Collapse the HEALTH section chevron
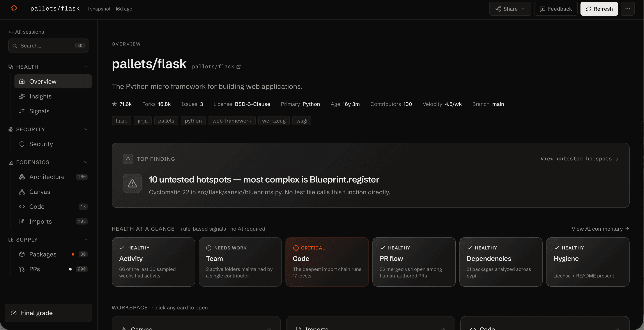This screenshot has height=330, width=644. (x=86, y=67)
